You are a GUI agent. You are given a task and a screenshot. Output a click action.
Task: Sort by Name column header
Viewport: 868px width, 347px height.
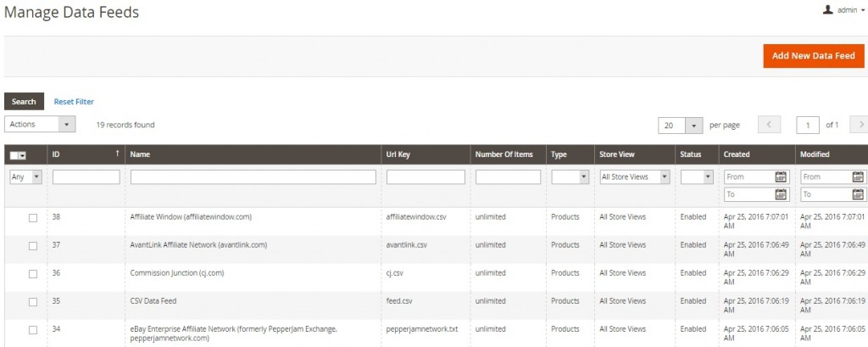tap(140, 154)
